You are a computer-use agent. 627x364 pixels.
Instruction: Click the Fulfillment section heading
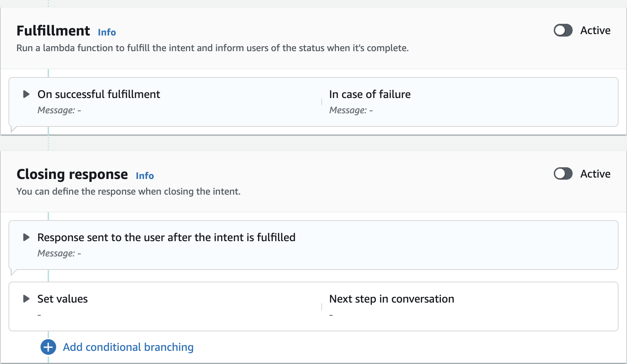pos(53,31)
